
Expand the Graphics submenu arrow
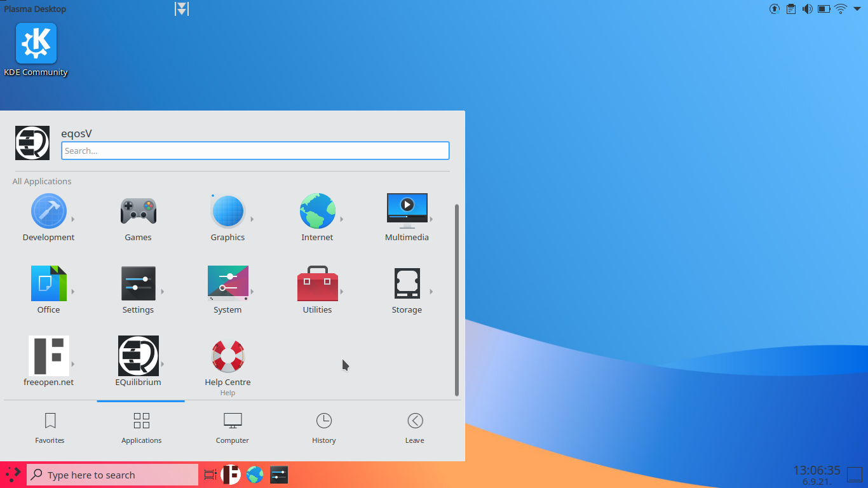tap(252, 219)
